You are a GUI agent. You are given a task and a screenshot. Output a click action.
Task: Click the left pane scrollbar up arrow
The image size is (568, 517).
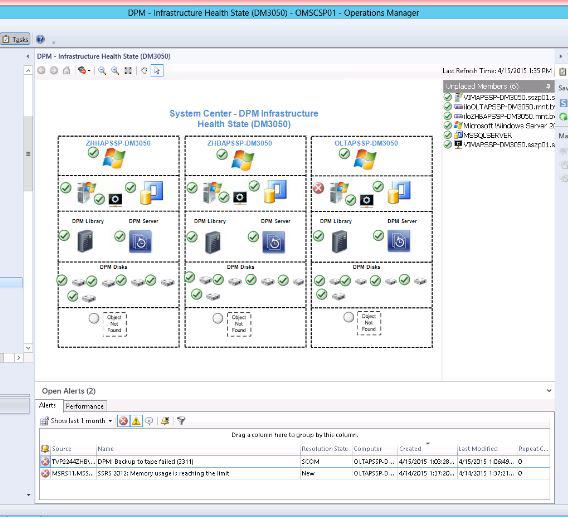point(28,70)
